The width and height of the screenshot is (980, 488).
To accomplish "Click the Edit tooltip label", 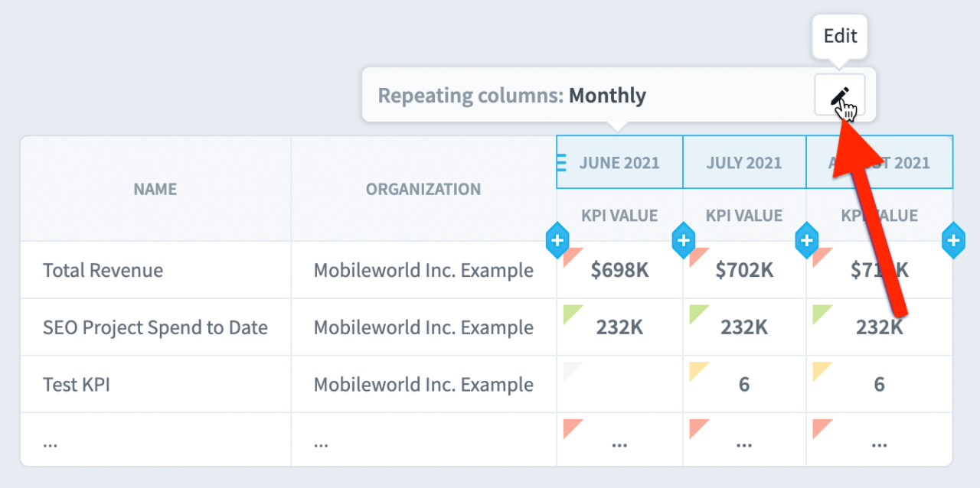I will 840,36.
